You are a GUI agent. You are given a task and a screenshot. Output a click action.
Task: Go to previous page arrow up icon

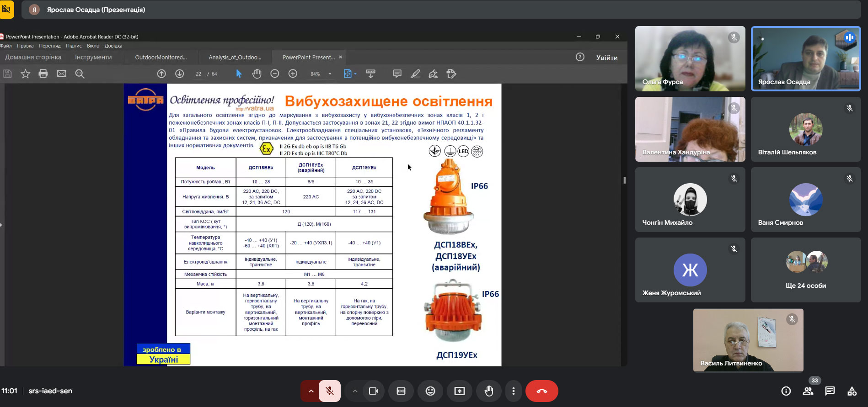pos(161,74)
